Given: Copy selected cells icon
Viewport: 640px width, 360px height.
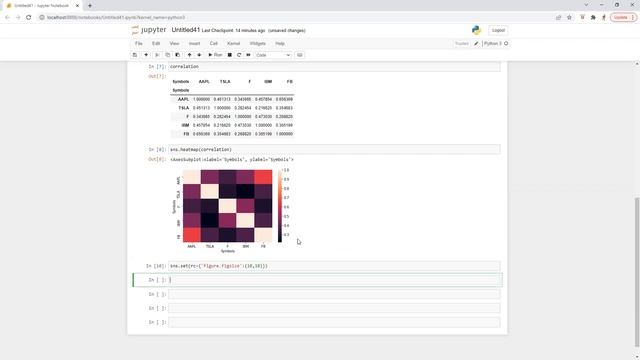Looking at the screenshot, I should click(x=167, y=55).
